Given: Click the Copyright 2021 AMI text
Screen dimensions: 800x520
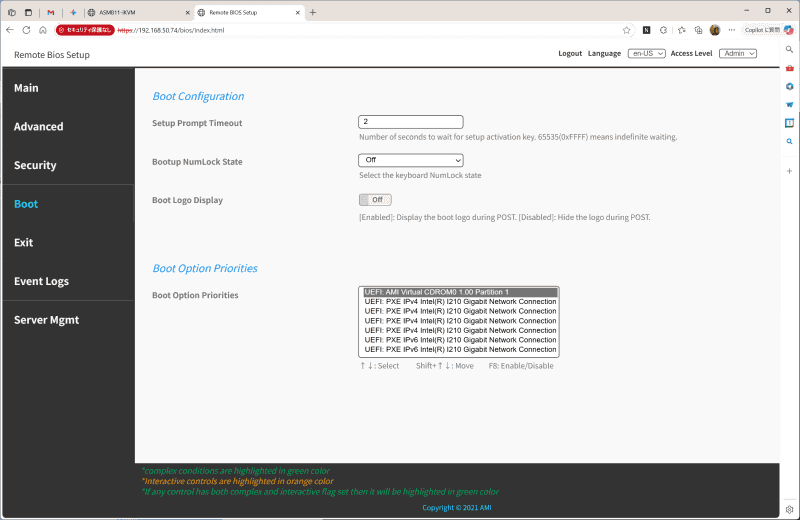Looking at the screenshot, I should (x=457, y=508).
